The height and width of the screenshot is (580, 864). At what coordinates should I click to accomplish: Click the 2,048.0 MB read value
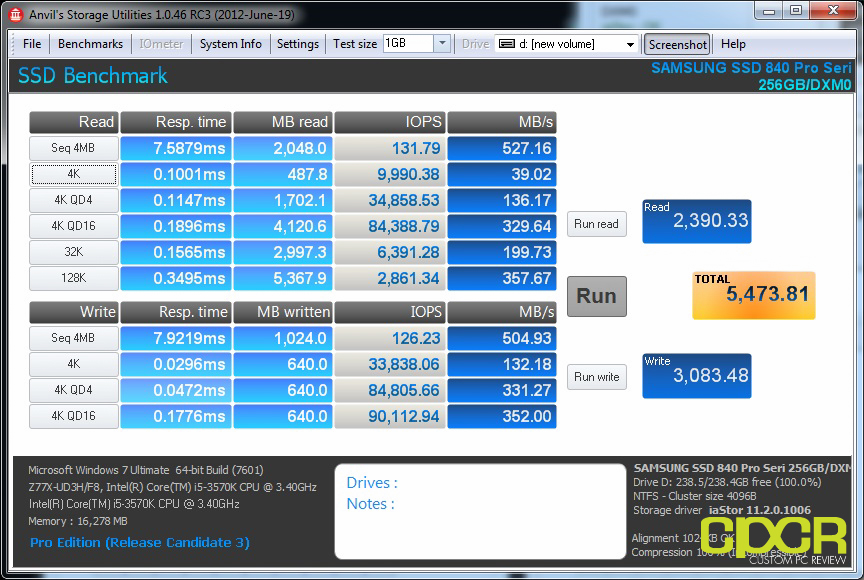coord(283,148)
